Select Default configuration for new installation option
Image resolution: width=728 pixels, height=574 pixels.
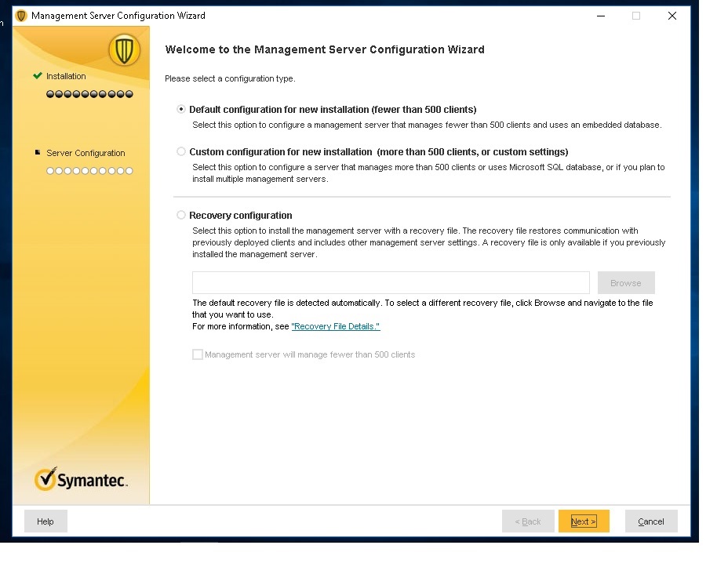[181, 110]
